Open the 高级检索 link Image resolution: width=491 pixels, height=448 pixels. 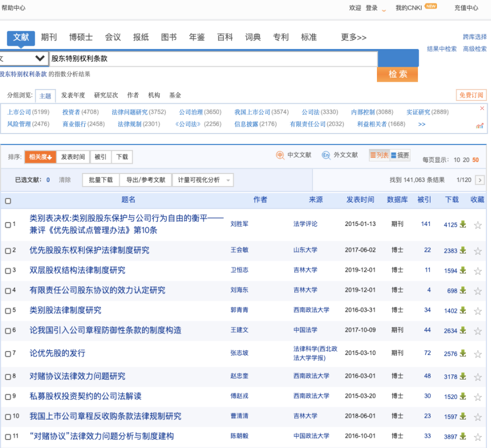pos(474,49)
